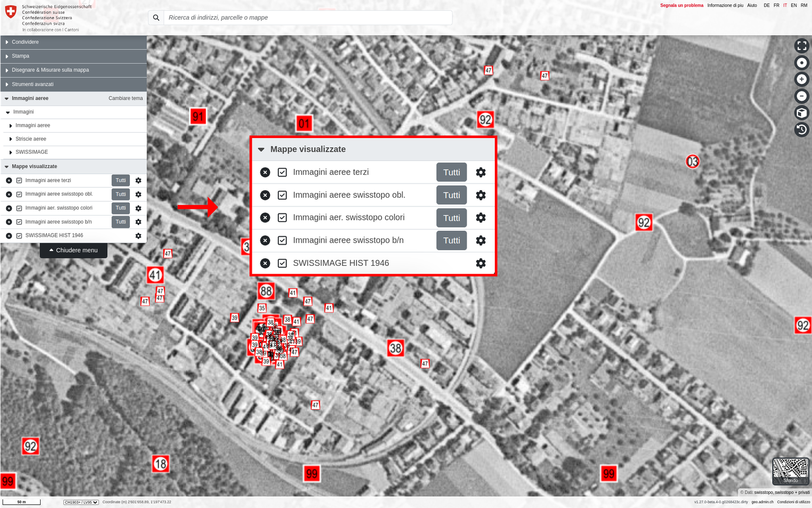Open the time travel history icon

tap(802, 129)
